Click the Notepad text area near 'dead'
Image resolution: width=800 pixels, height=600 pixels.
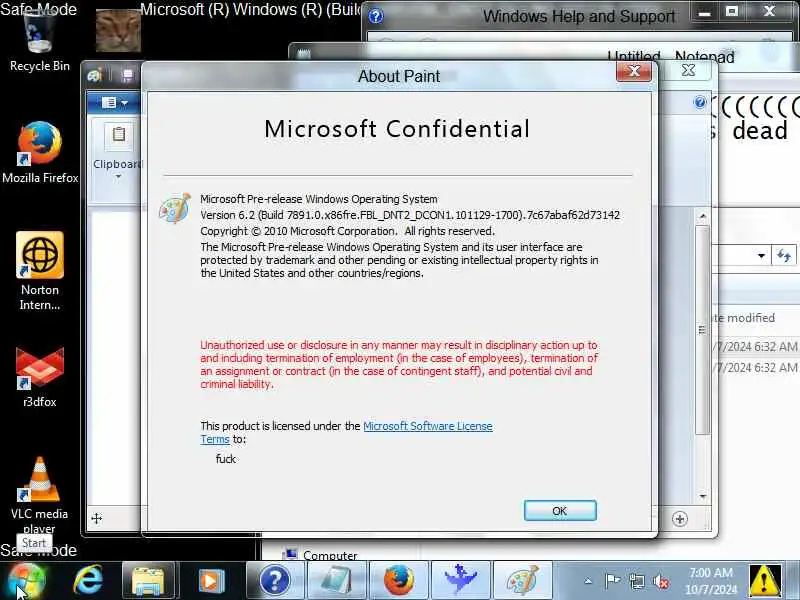pyautogui.click(x=760, y=131)
